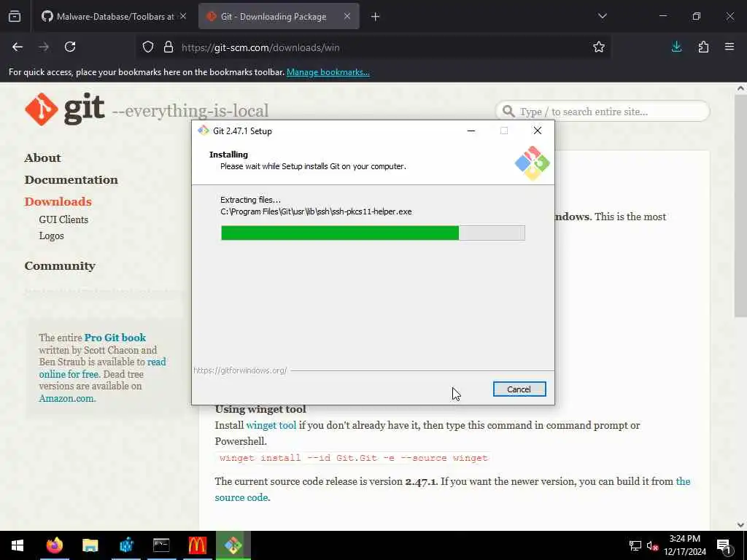The width and height of the screenshot is (747, 560).
Task: Click the Git Setup taskbar icon
Action: (x=233, y=545)
